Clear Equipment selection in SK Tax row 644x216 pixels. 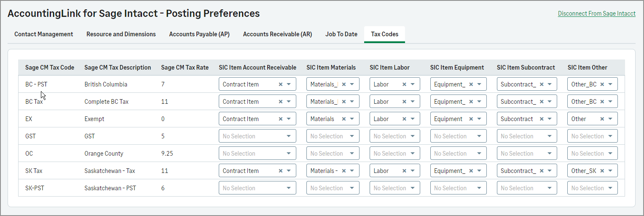(x=471, y=171)
